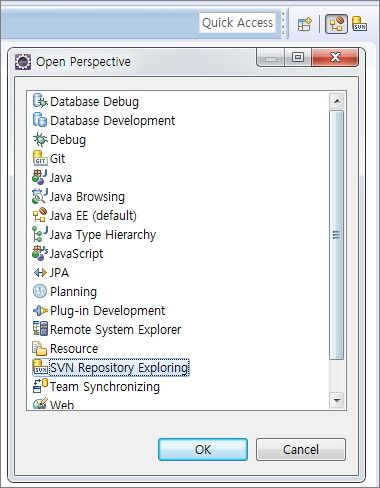Click the JPA arrows icon

click(40, 273)
